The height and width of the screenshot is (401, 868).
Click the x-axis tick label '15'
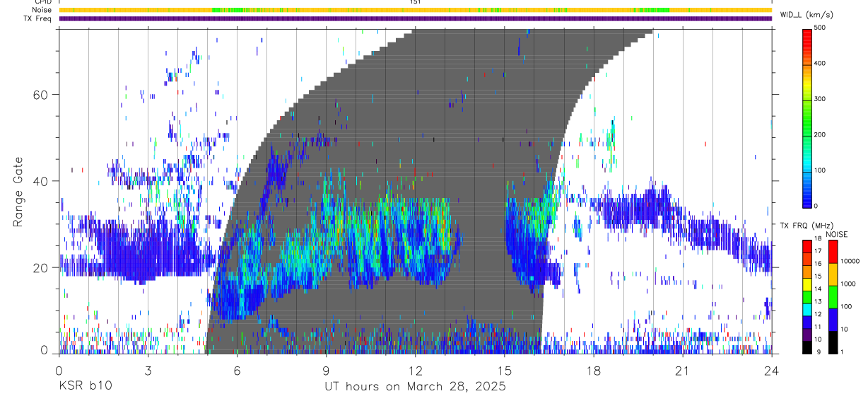coord(504,371)
